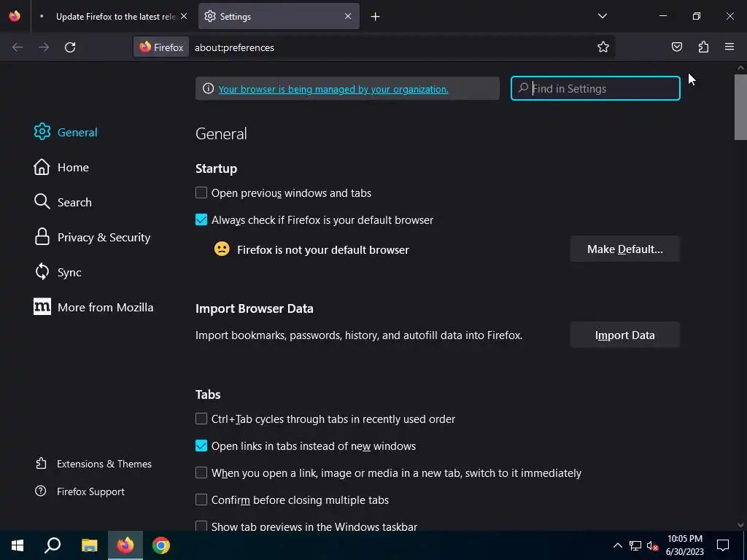This screenshot has height=560, width=747.
Task: Open the Windows notification center
Action: tap(723, 545)
